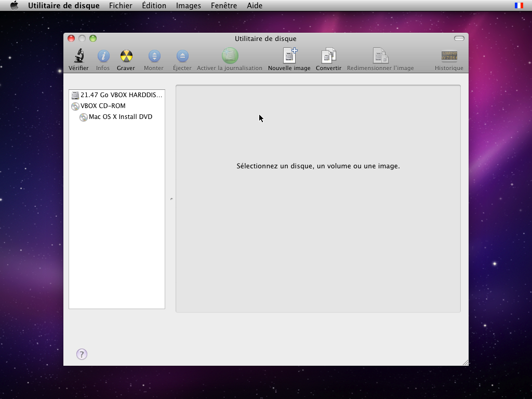Click the sidebar splitter handle
Screen dimensions: 532x399
click(171, 198)
